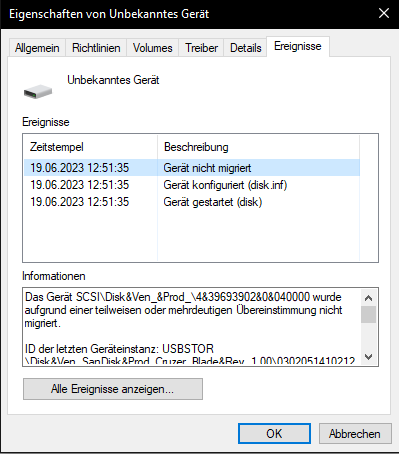Click scroll-up arrow in Informationen box
This screenshot has width=399, height=454.
click(x=368, y=298)
